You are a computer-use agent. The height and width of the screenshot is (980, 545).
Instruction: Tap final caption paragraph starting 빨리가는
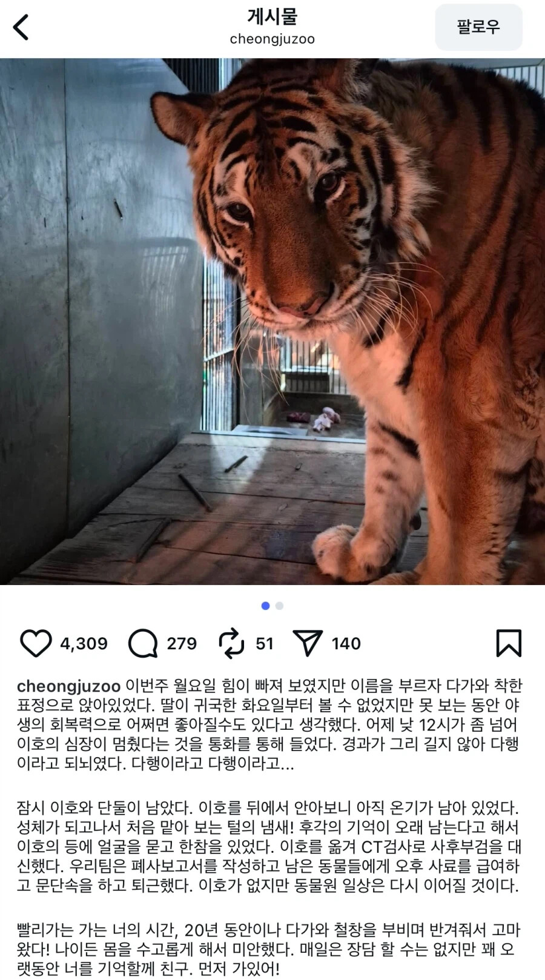click(269, 949)
